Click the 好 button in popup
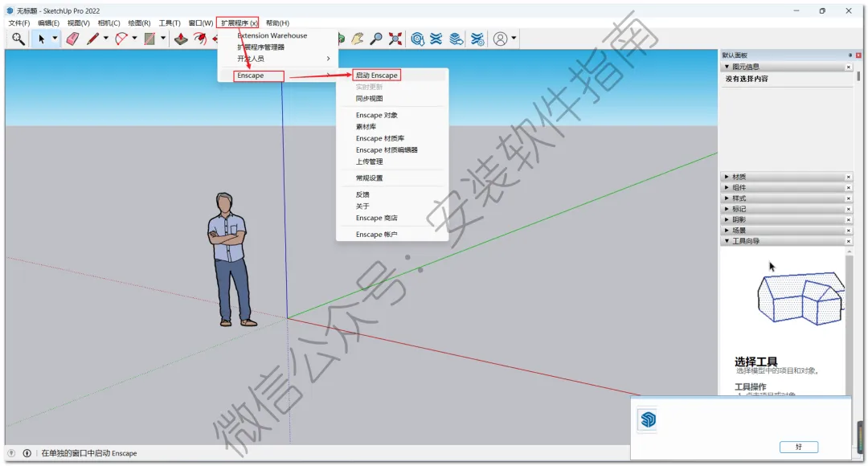868x466 pixels. coord(798,447)
